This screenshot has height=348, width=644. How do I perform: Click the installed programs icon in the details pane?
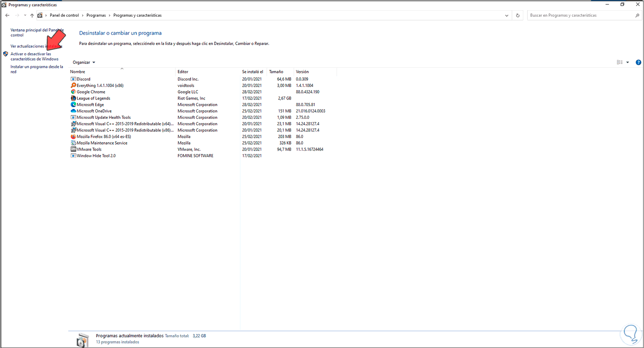(x=82, y=339)
